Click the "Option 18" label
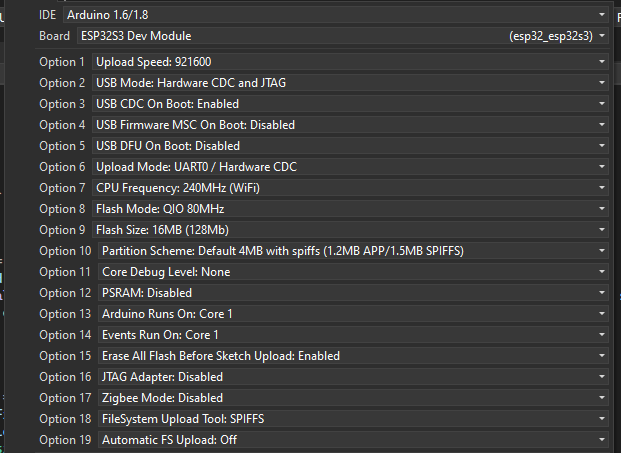This screenshot has height=453, width=621. click(x=65, y=419)
